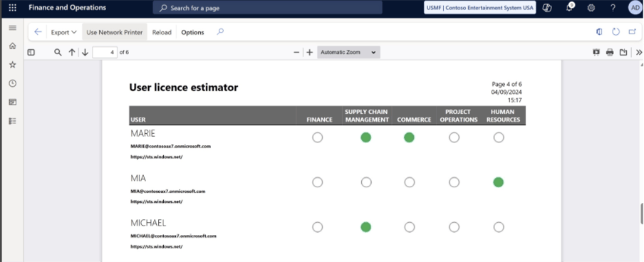Select MARIE's Finance radio circle
Screen dimensions: 644x262
(318, 137)
